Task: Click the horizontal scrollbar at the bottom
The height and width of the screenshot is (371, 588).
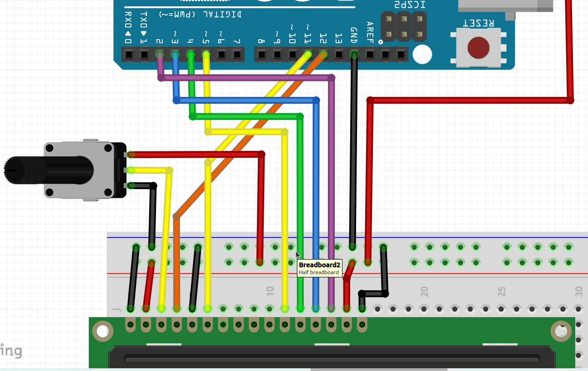Action: (378, 369)
